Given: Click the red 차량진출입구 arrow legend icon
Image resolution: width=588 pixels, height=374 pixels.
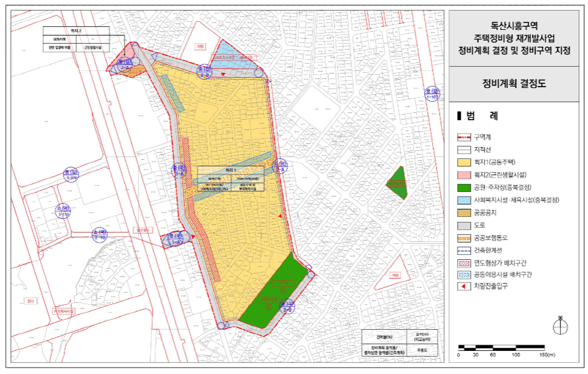Looking at the screenshot, I should click(464, 286).
